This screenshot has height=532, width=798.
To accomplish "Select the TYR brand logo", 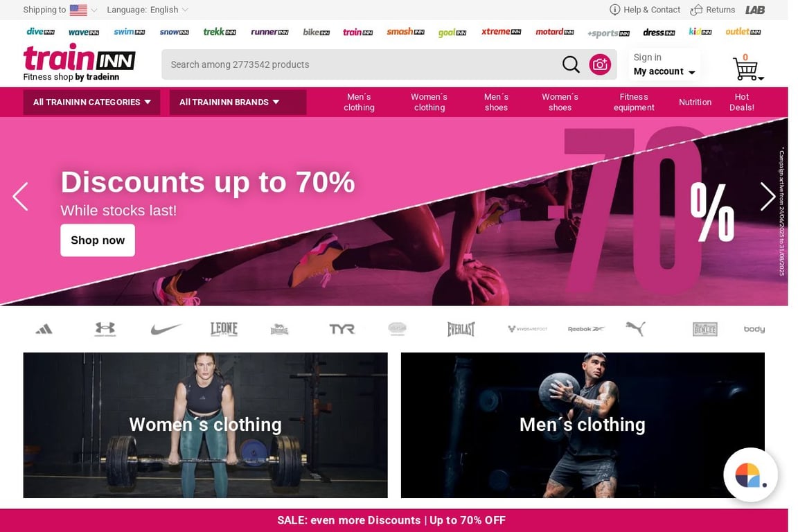I will 342,329.
